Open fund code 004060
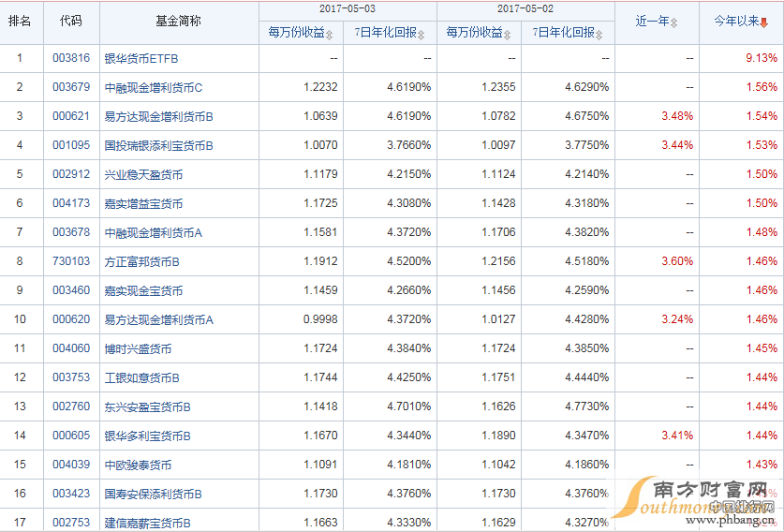Image resolution: width=784 pixels, height=532 pixels. click(x=71, y=348)
